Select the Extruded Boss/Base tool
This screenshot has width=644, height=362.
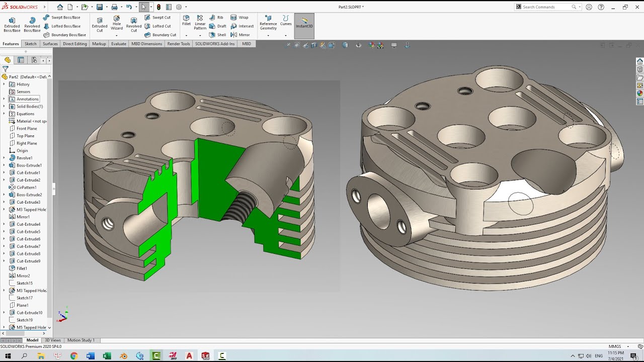tap(12, 24)
